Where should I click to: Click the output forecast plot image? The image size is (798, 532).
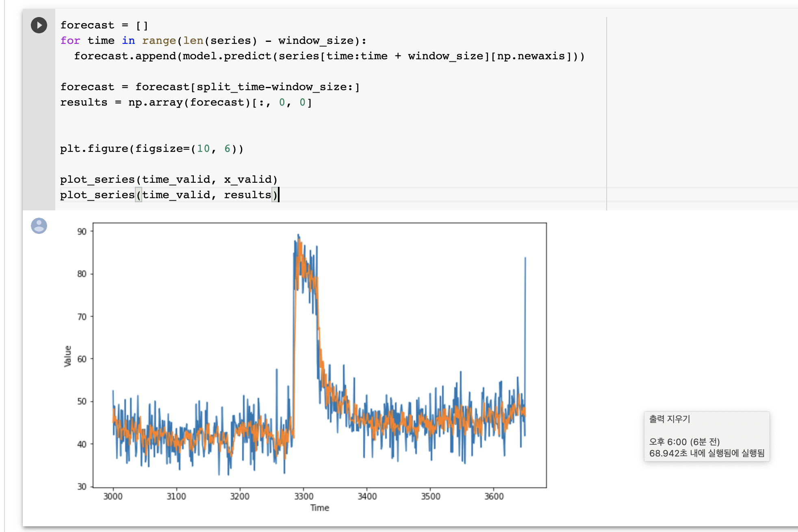click(x=305, y=368)
